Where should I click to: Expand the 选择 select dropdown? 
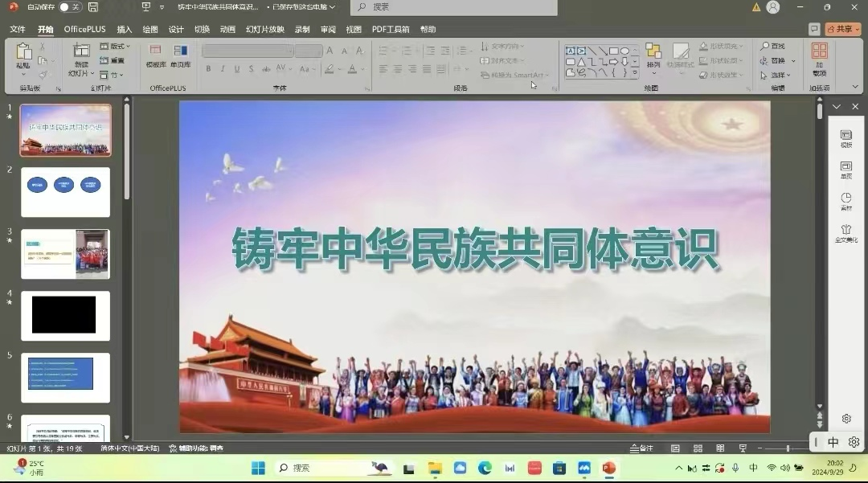(x=777, y=75)
